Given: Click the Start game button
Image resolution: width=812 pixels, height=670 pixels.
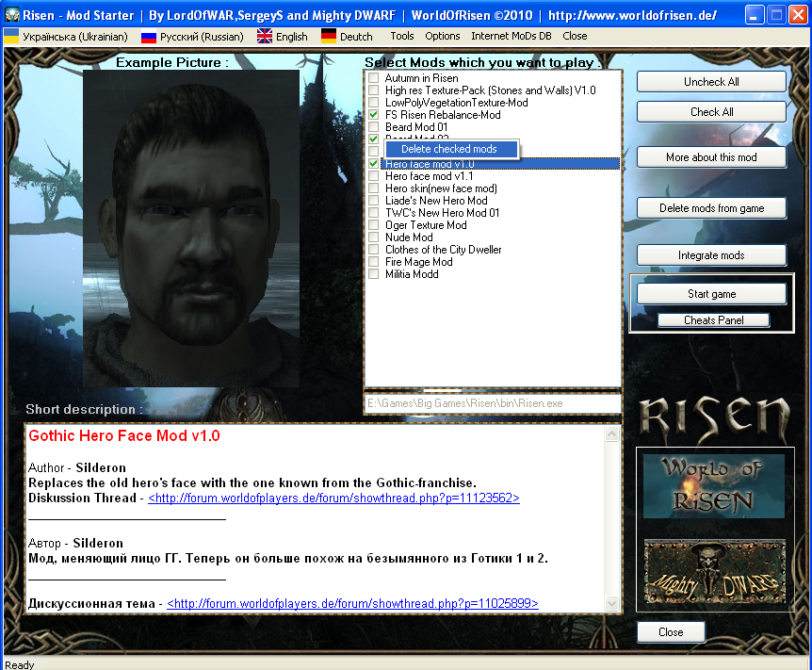Looking at the screenshot, I should click(711, 294).
